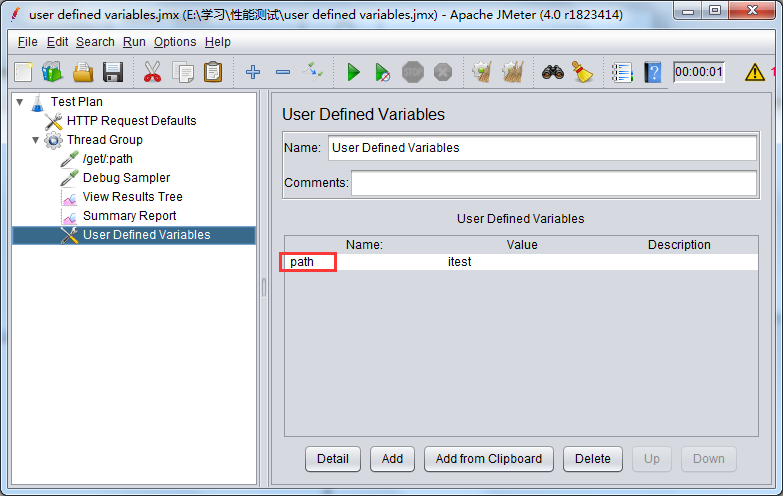Collapse all nodes with the minus icon
The height and width of the screenshot is (496, 783).
(283, 72)
